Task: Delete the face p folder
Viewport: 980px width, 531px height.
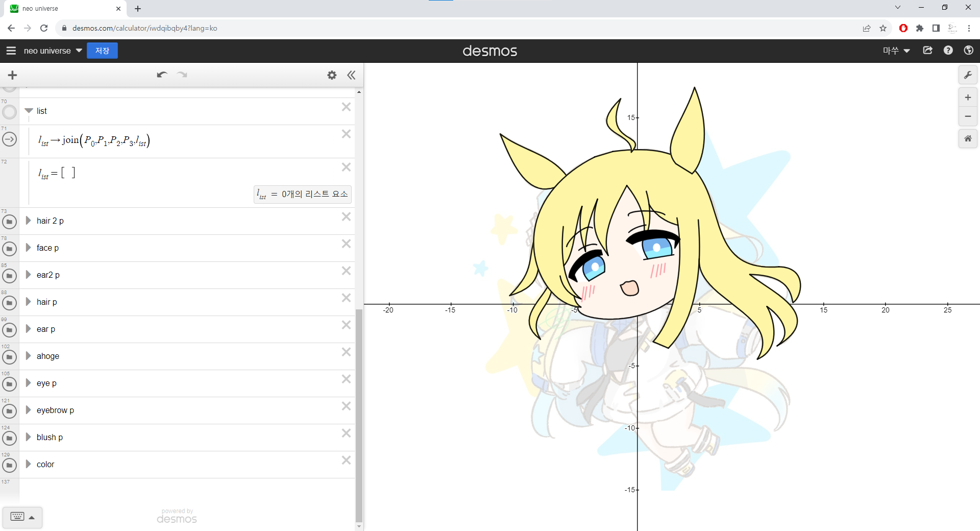Action: click(x=346, y=244)
